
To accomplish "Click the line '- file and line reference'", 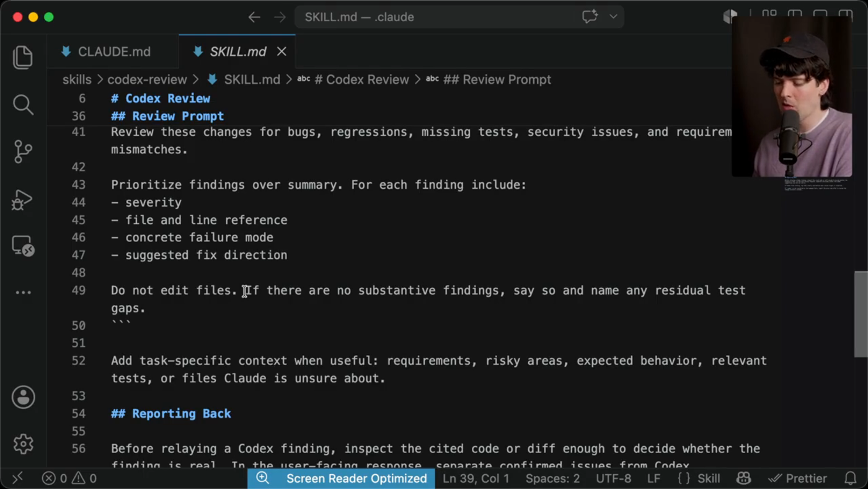I will [x=199, y=220].
